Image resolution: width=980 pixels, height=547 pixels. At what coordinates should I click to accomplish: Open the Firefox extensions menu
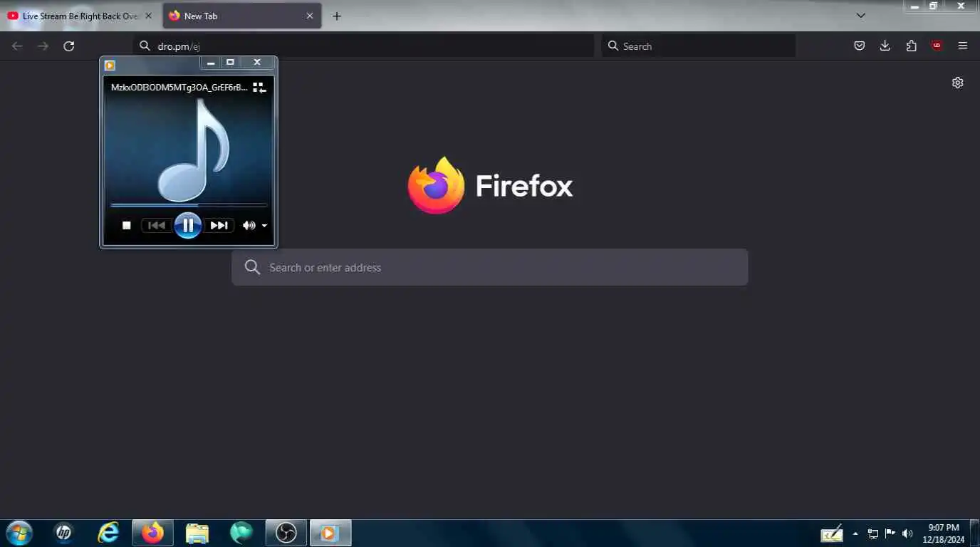[x=911, y=46]
